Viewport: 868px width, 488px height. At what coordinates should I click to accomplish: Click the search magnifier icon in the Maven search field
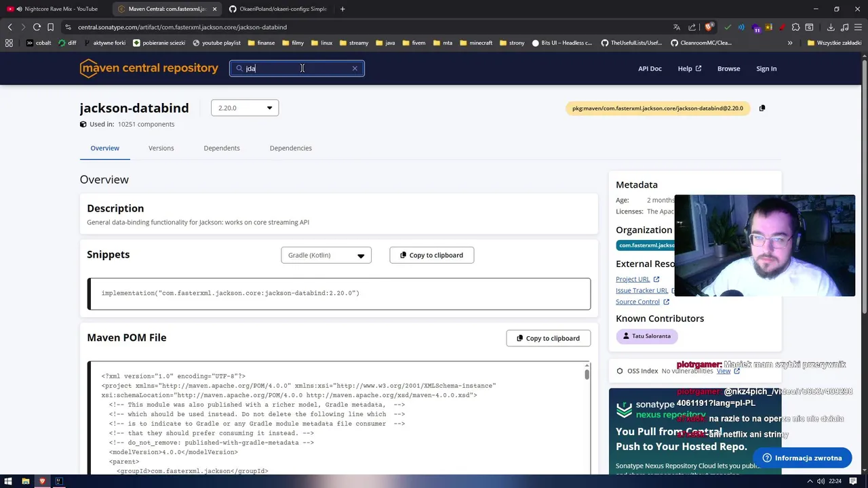click(239, 68)
